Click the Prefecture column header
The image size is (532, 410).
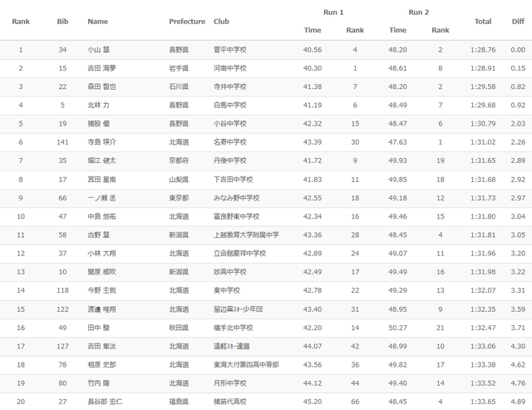pos(187,22)
